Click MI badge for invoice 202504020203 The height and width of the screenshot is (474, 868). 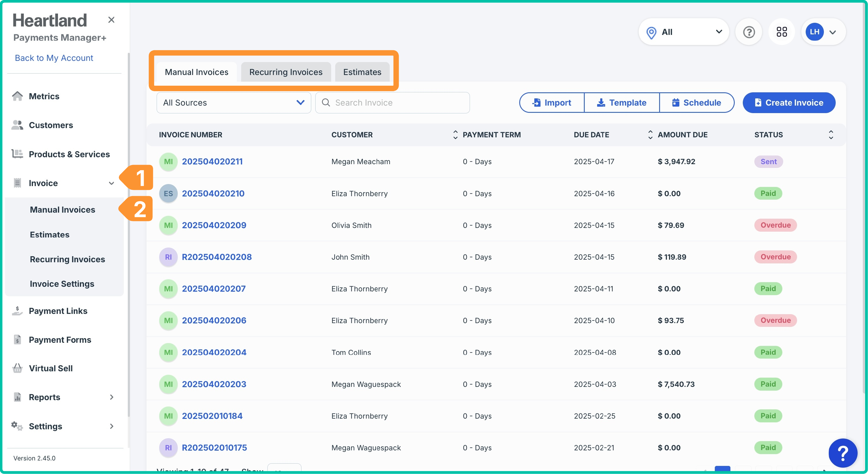pos(168,384)
